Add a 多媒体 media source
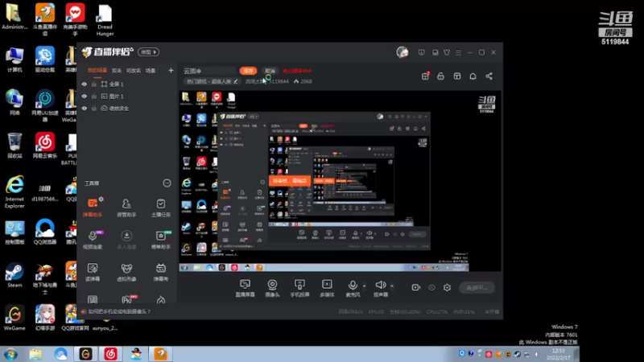The width and height of the screenshot is (644, 362). [327, 288]
